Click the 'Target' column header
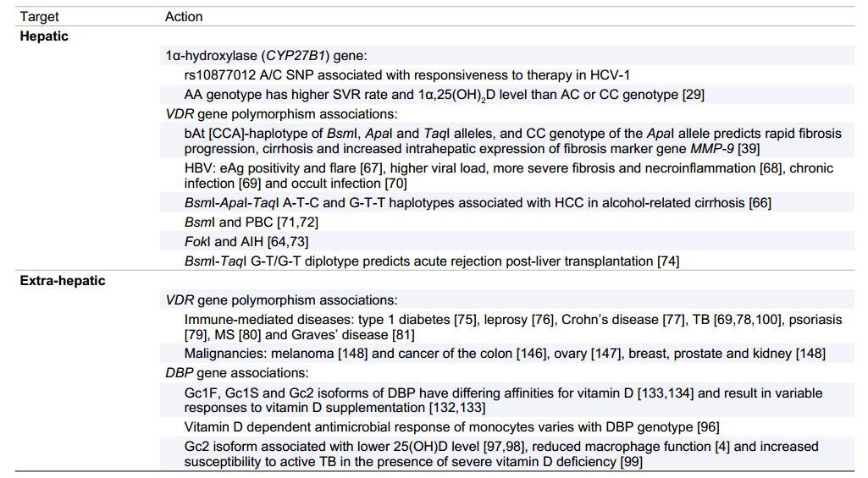 click(x=40, y=16)
